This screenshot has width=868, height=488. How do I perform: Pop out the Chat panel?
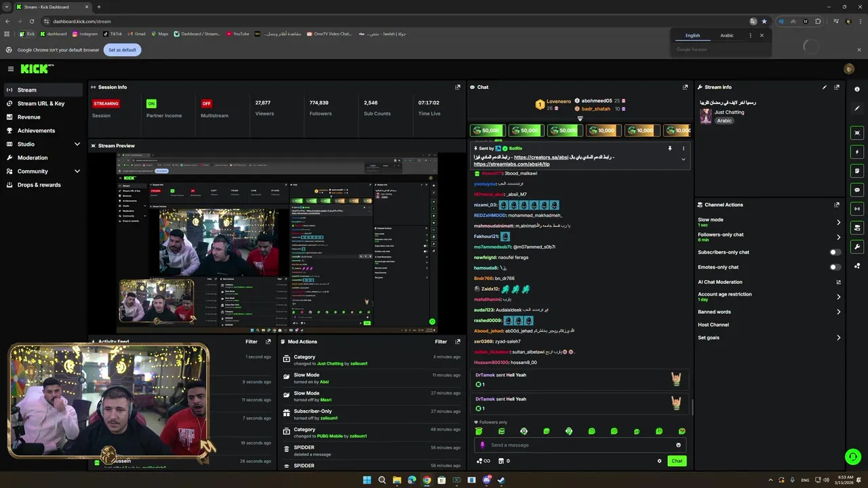click(685, 87)
